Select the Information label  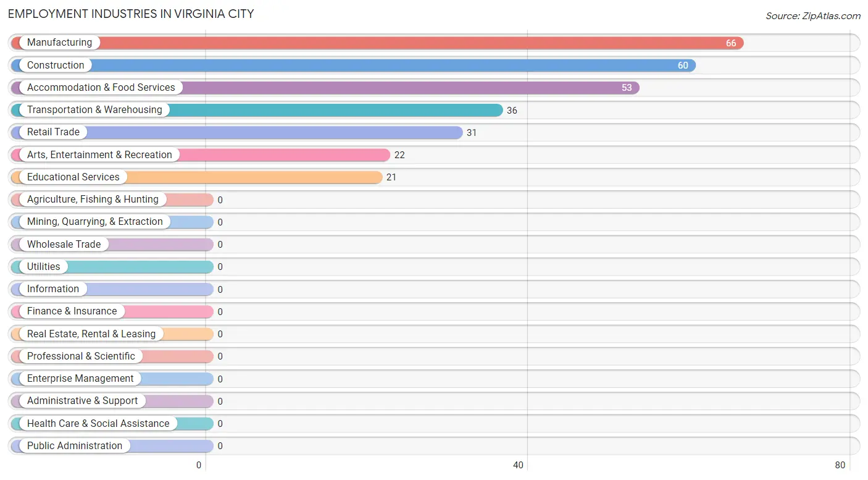(53, 289)
